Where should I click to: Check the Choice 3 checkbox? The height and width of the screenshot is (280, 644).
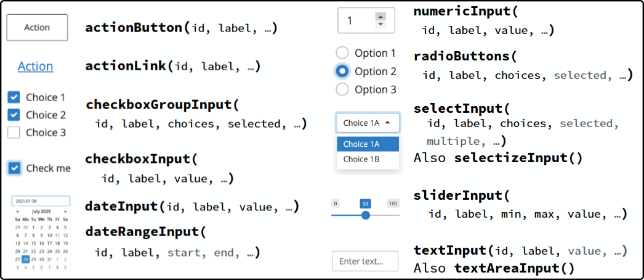click(14, 132)
